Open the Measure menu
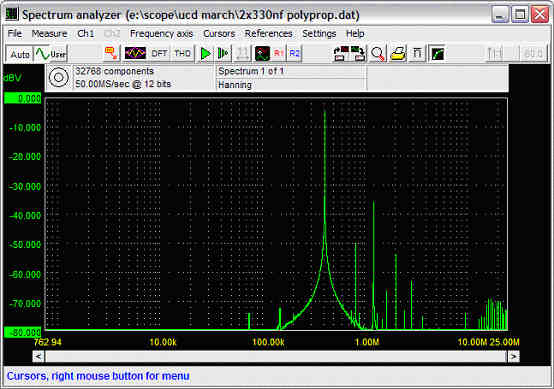 point(49,34)
